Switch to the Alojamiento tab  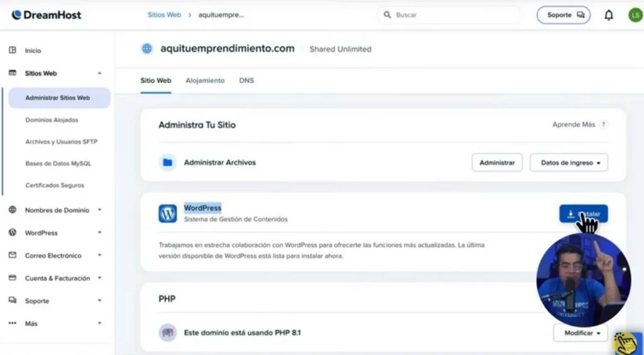pyautogui.click(x=205, y=80)
